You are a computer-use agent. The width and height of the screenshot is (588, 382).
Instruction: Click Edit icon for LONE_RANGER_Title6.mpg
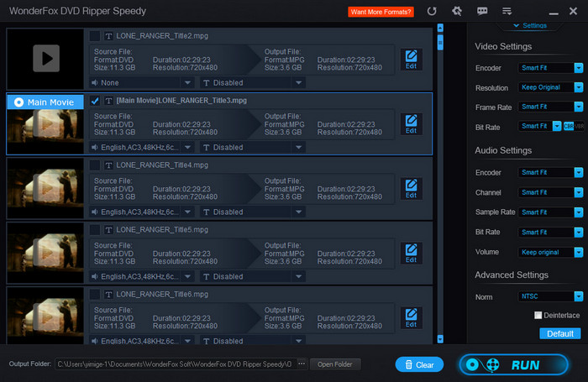pyautogui.click(x=411, y=318)
